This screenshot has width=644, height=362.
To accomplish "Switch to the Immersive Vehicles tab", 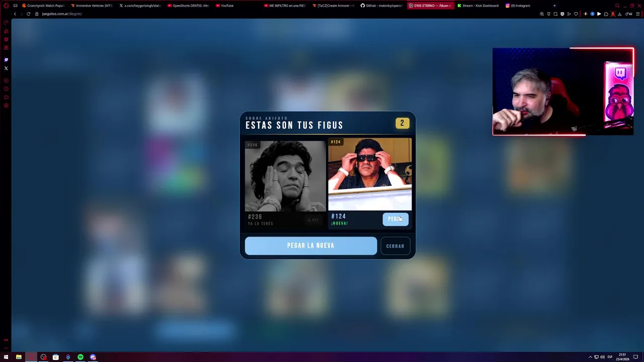I will pos(92,6).
